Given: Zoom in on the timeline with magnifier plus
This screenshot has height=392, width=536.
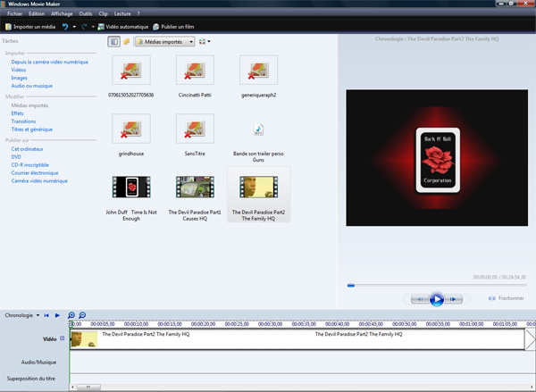Looking at the screenshot, I should tap(72, 315).
